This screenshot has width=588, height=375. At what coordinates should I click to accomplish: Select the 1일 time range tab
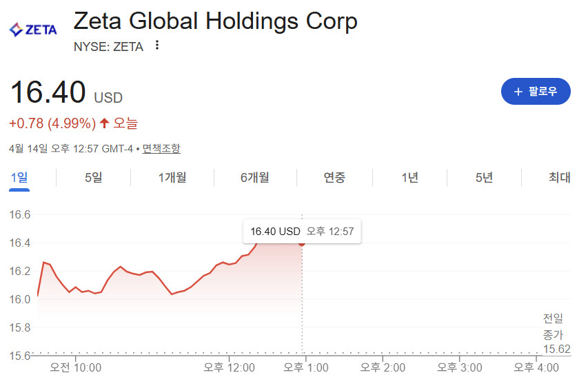pos(19,177)
